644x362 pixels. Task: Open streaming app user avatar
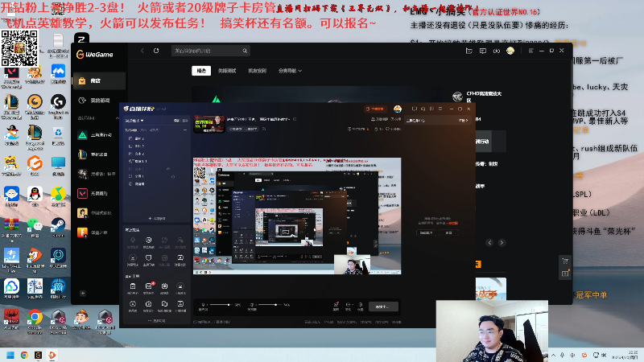(397, 109)
